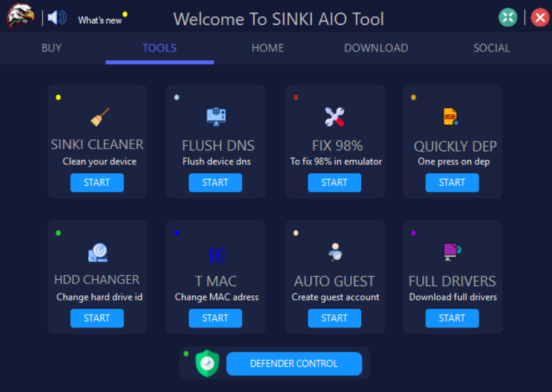Click the SINKI CLEANER title text
The width and height of the screenshot is (552, 392).
click(97, 145)
